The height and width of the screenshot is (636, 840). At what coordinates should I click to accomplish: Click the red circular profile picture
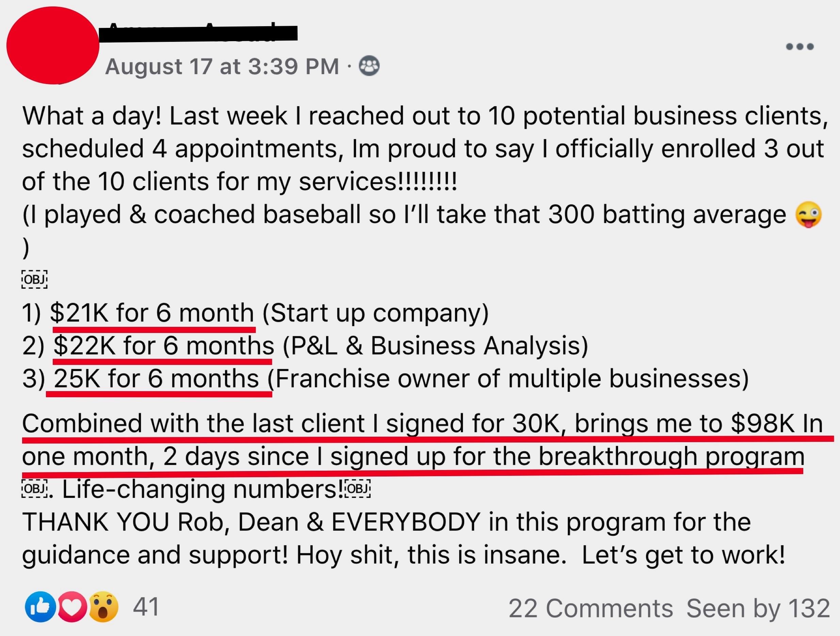(x=53, y=45)
